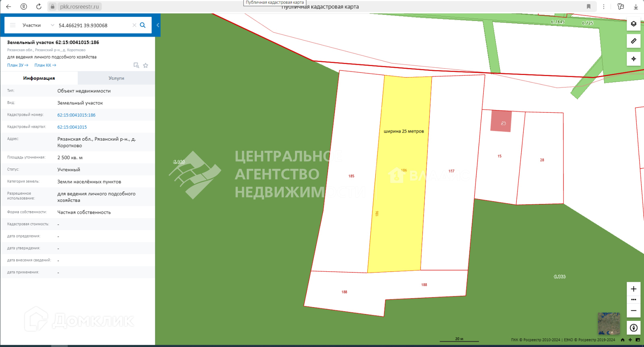Open the map layers panel
644x347 pixels.
634,24
